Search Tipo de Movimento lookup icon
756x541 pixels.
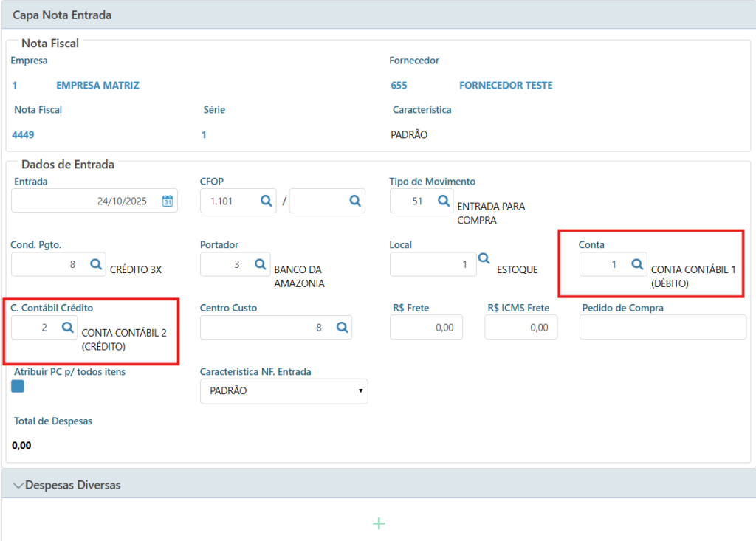point(443,201)
